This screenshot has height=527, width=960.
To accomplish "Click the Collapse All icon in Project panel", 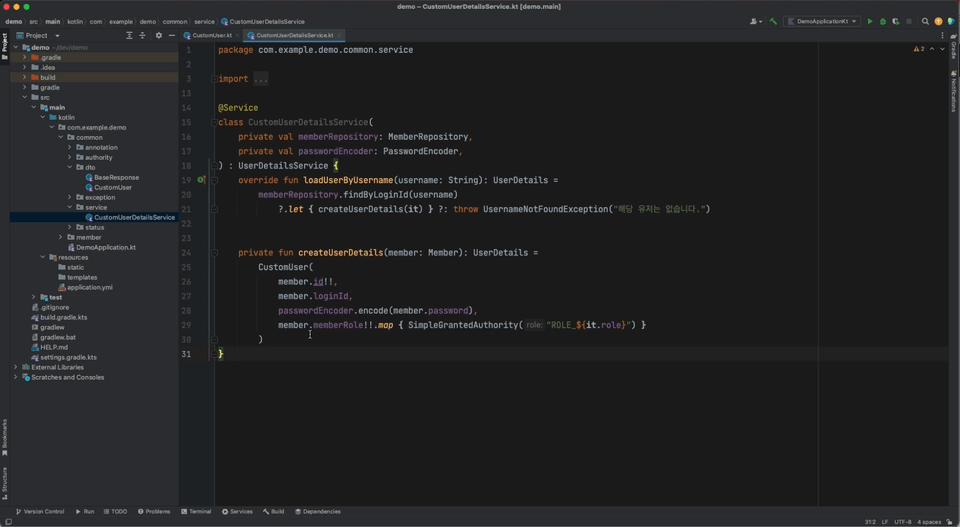I will pyautogui.click(x=142, y=35).
